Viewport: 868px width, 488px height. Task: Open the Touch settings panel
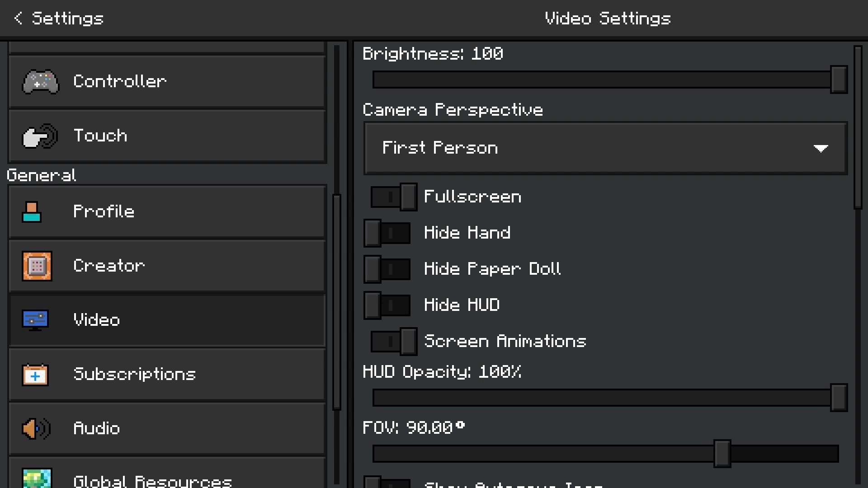(x=167, y=135)
